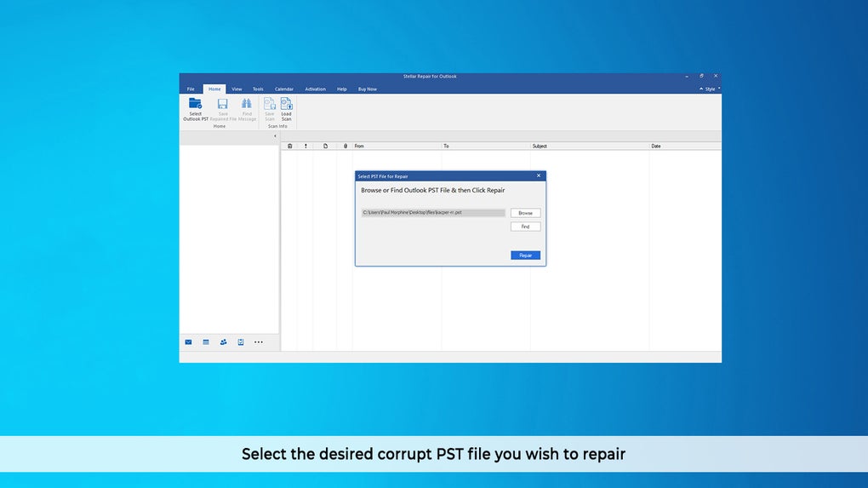Image resolution: width=868 pixels, height=488 pixels.
Task: Open the Tasks view icon in bottom pane
Action: tap(241, 342)
